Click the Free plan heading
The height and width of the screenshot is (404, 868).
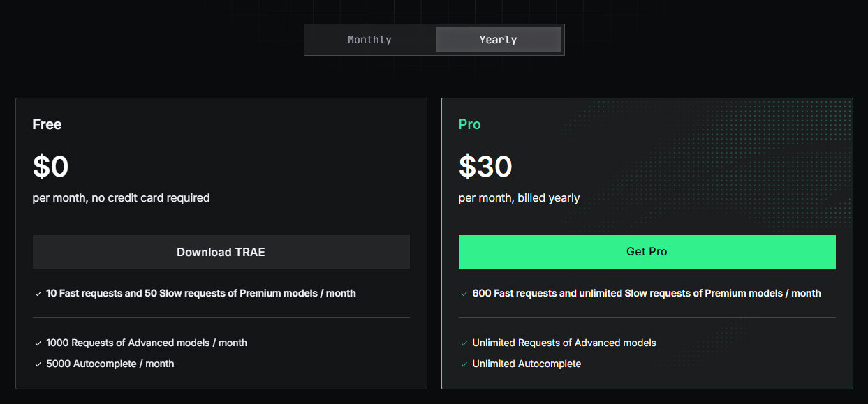47,124
